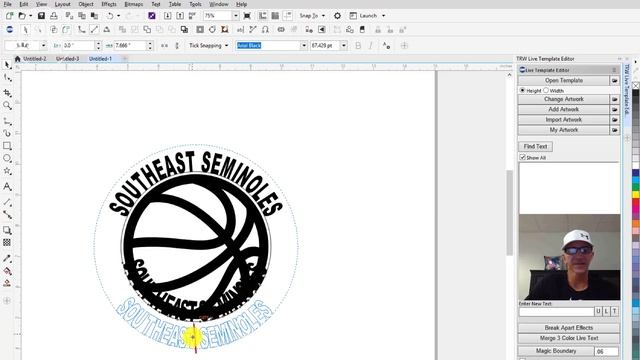Open the Effects menu
The image size is (640, 360).
point(109,4)
